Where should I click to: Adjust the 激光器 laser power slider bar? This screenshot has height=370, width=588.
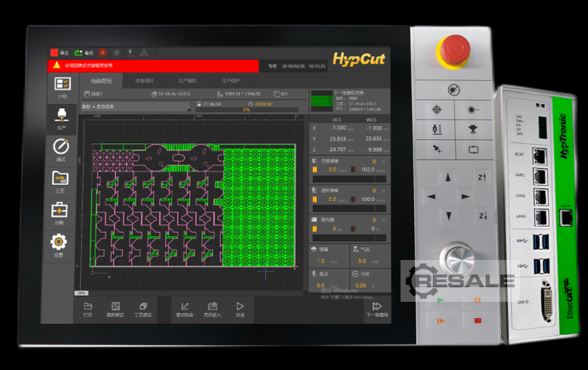(x=349, y=238)
